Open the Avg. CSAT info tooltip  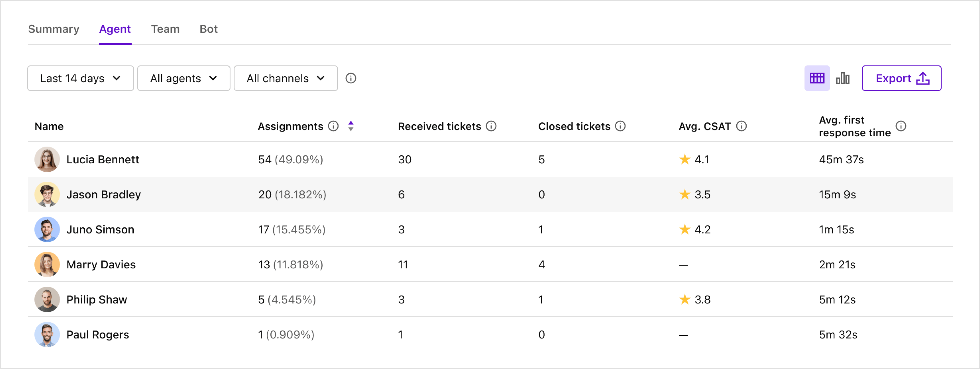point(741,126)
